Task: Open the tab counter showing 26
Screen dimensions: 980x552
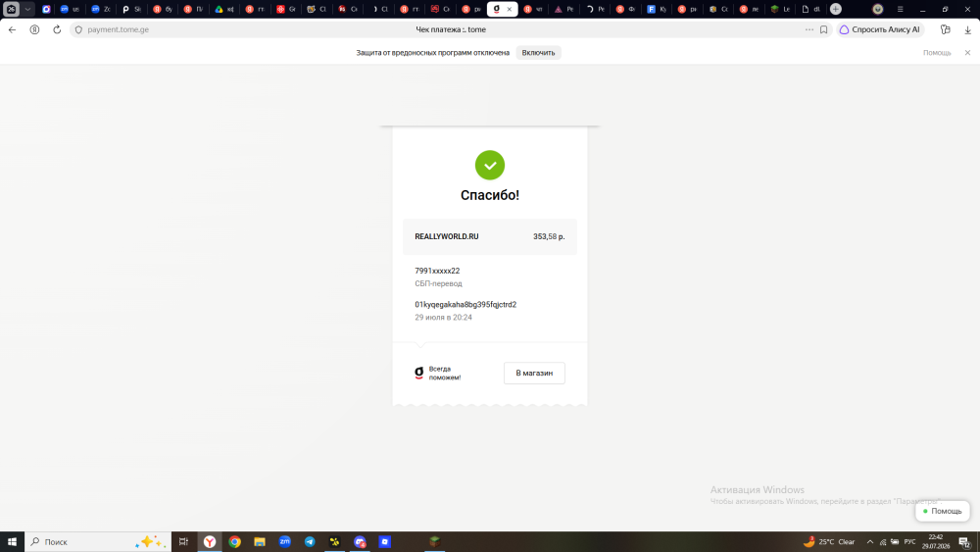Action: [x=11, y=9]
